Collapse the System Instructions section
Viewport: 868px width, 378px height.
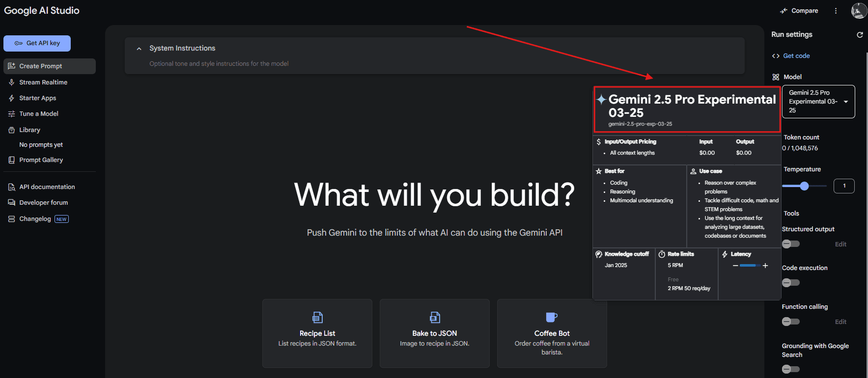[139, 49]
